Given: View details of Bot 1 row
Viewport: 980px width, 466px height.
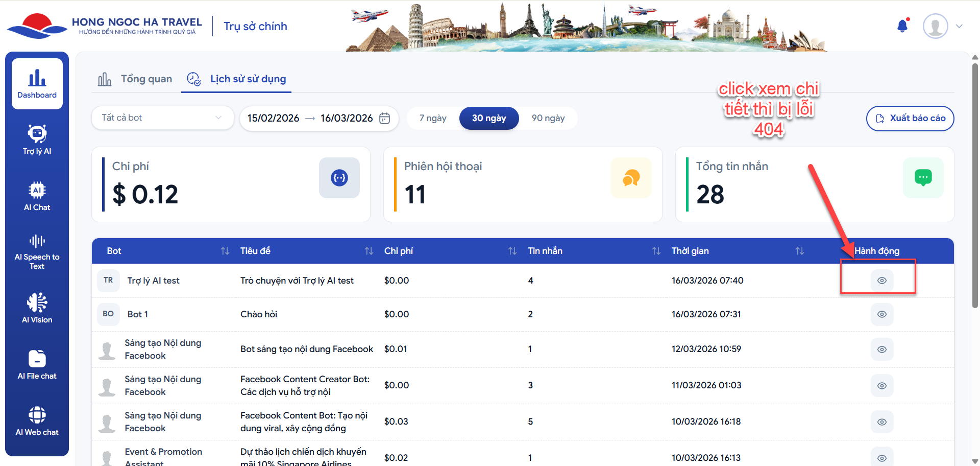Looking at the screenshot, I should (x=881, y=314).
